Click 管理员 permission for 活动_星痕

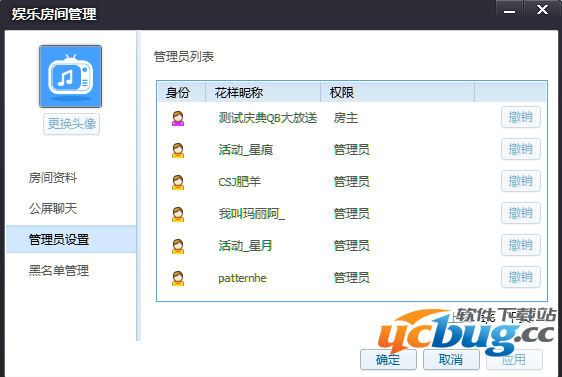[x=352, y=149]
